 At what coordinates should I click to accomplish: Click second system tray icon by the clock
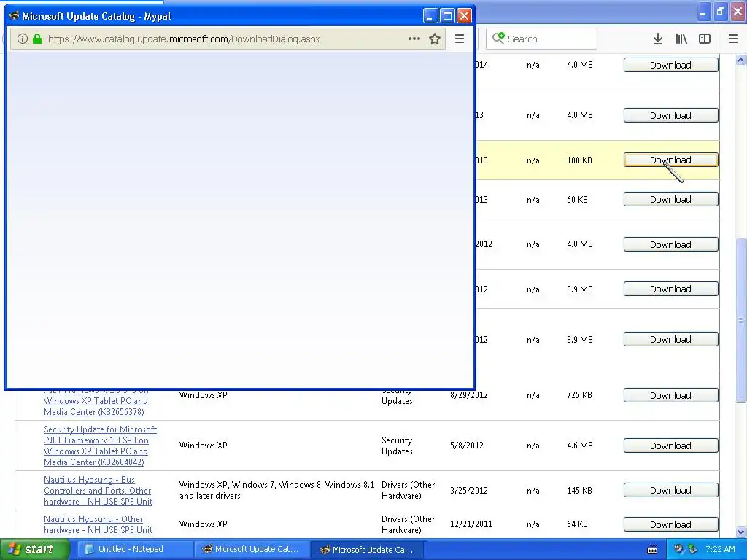pyautogui.click(x=692, y=549)
